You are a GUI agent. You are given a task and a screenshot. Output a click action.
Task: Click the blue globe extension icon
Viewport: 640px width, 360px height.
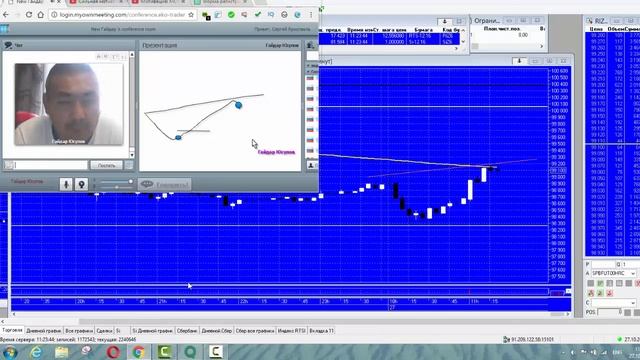click(x=298, y=15)
